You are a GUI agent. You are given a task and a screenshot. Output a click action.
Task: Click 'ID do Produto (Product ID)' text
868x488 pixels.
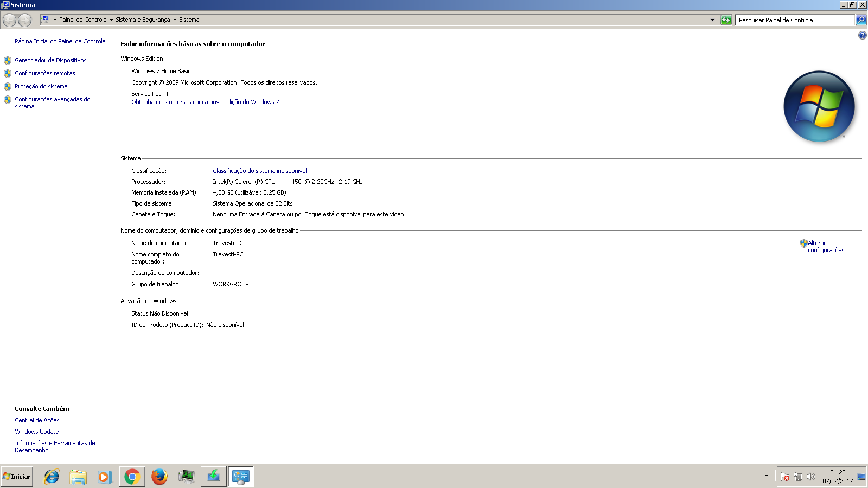(x=167, y=325)
